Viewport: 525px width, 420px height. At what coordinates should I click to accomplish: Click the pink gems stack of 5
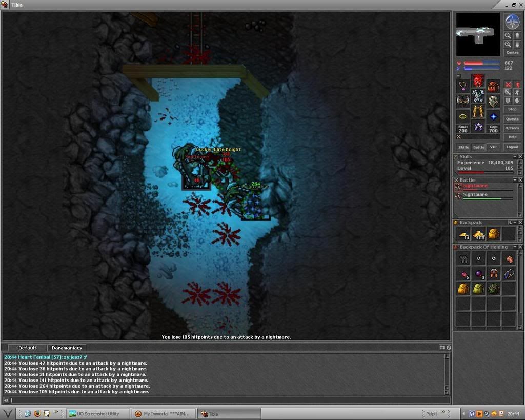point(463,274)
